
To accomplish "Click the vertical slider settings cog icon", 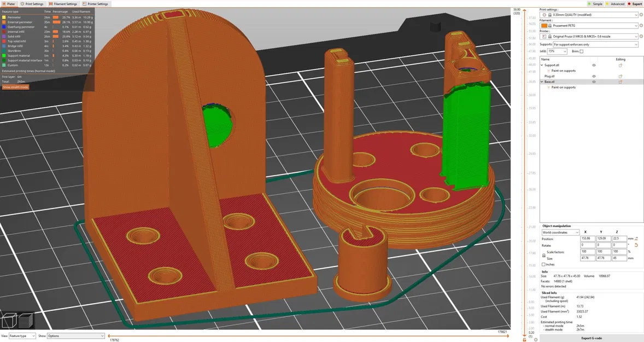I will (x=536, y=339).
